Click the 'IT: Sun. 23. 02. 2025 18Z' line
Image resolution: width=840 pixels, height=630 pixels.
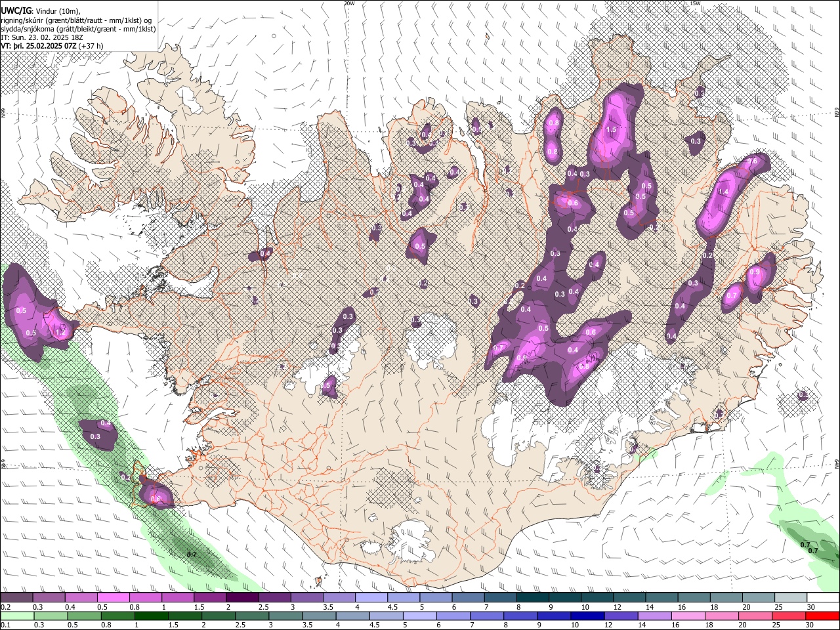click(x=41, y=37)
